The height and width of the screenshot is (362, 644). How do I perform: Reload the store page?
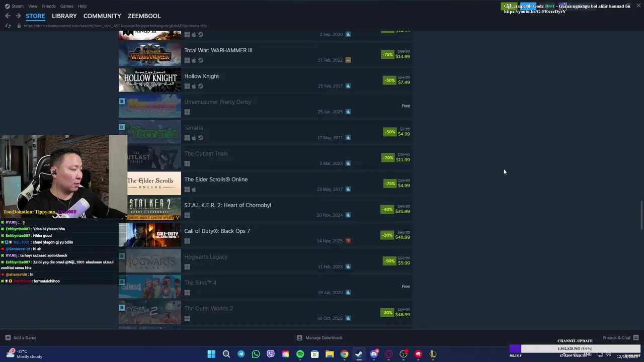(8, 26)
